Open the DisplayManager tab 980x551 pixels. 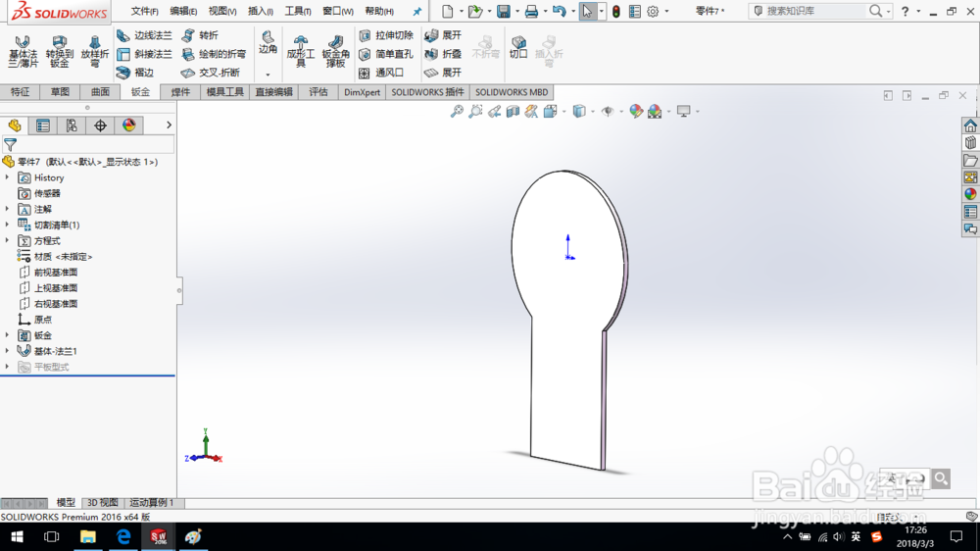(129, 125)
